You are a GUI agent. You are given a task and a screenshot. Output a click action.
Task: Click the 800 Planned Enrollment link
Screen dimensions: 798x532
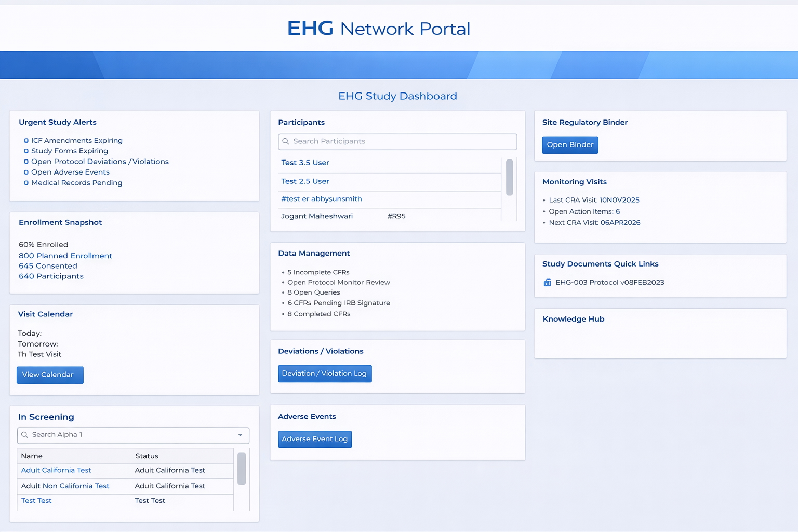(65, 256)
